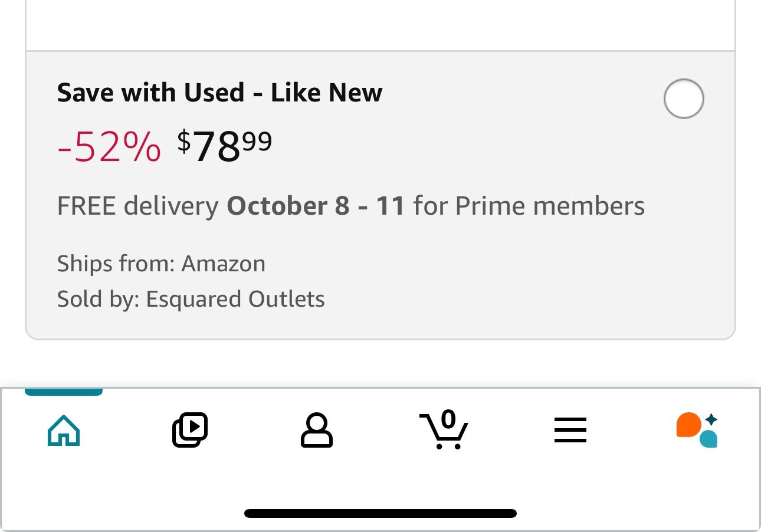Tap the $78.99 price
Screen dimensions: 761x532
(225, 146)
